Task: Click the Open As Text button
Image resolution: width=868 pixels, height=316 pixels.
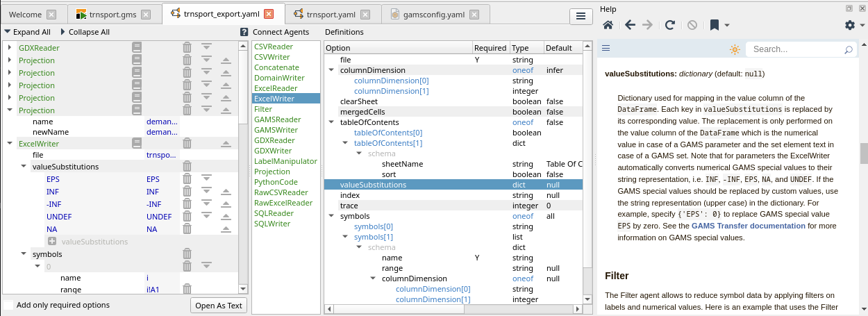Action: 219,305
